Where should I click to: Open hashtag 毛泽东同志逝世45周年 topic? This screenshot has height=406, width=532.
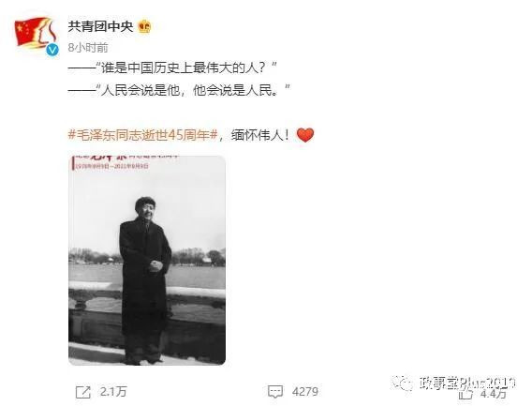click(x=143, y=135)
